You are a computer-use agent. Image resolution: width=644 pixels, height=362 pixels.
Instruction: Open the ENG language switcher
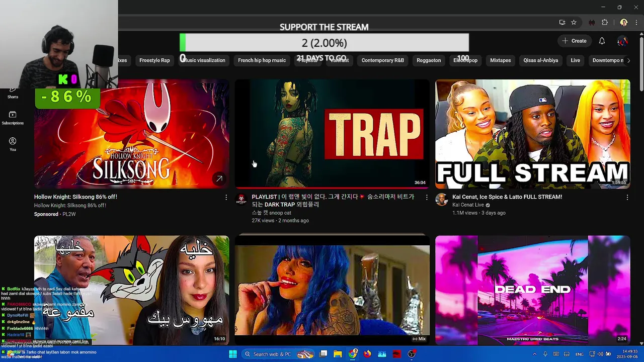(580, 354)
